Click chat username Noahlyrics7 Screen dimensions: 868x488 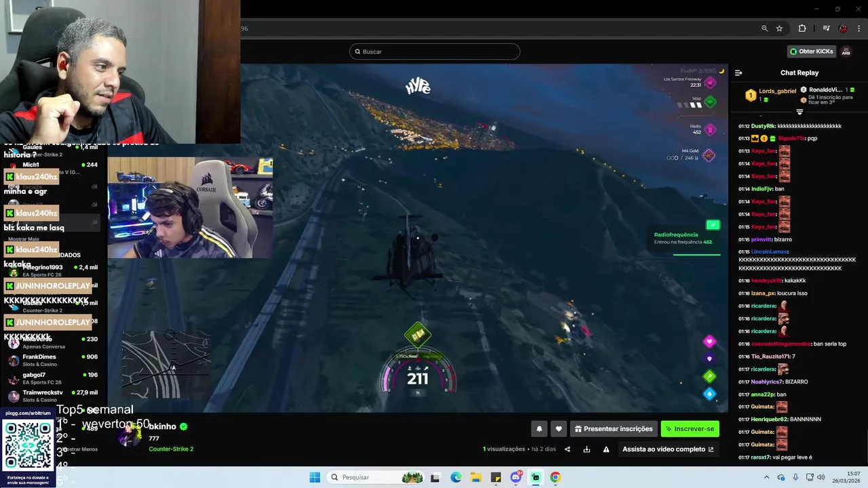click(x=767, y=382)
